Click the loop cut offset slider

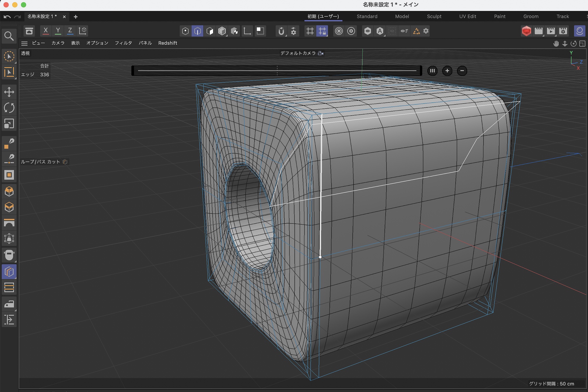[x=277, y=71]
